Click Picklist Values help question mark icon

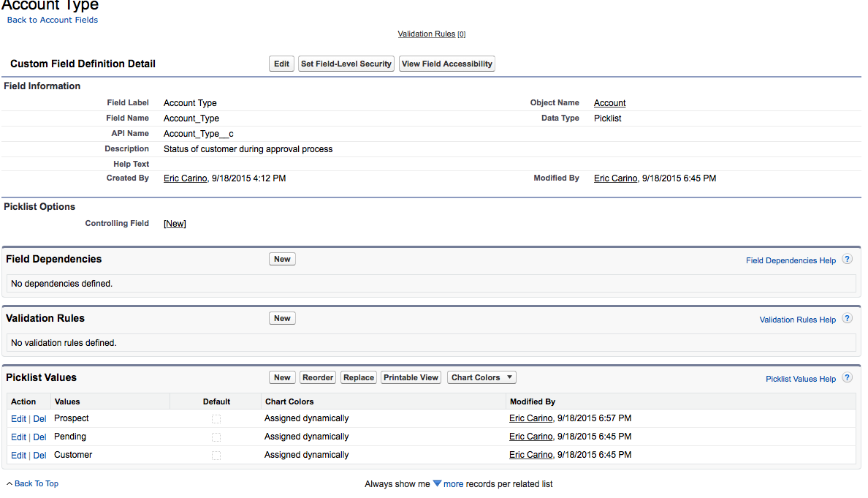(x=847, y=378)
